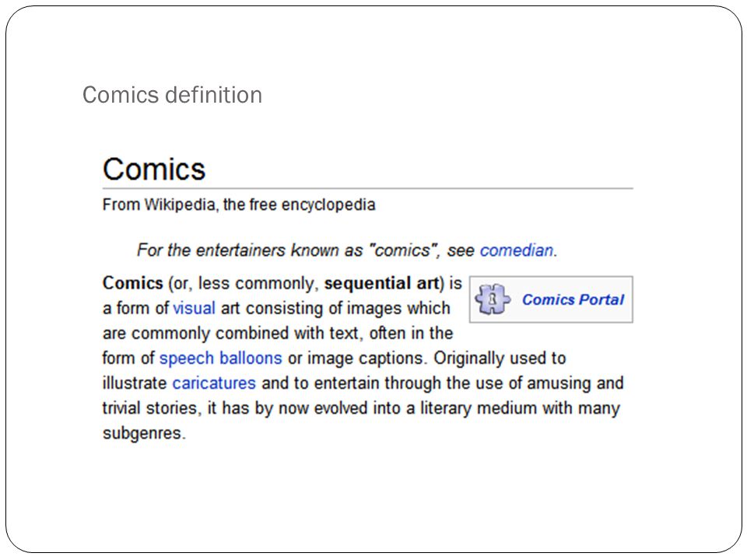Click the word Wikipedia in the tagline
Image resolution: width=747 pixels, height=560 pixels.
pyautogui.click(x=180, y=205)
